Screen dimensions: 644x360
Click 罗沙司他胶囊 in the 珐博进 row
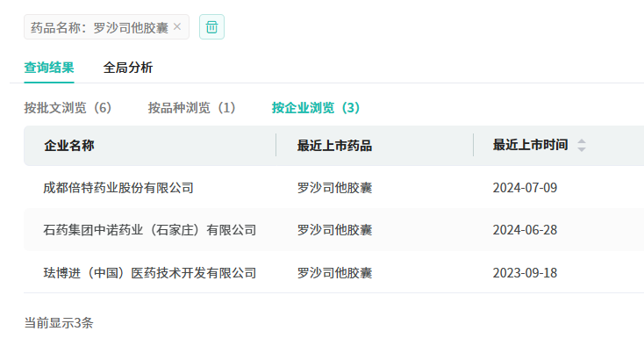point(334,273)
